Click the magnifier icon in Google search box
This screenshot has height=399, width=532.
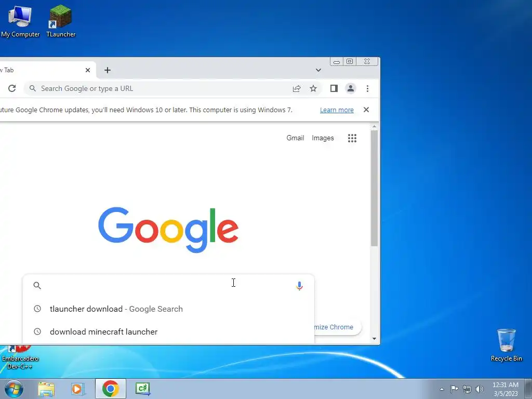click(37, 286)
